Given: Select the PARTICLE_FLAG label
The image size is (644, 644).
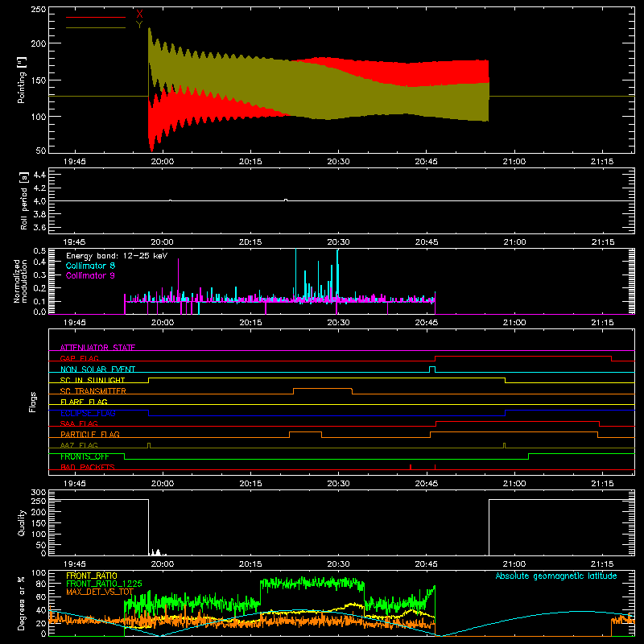Looking at the screenshot, I should 90,434.
